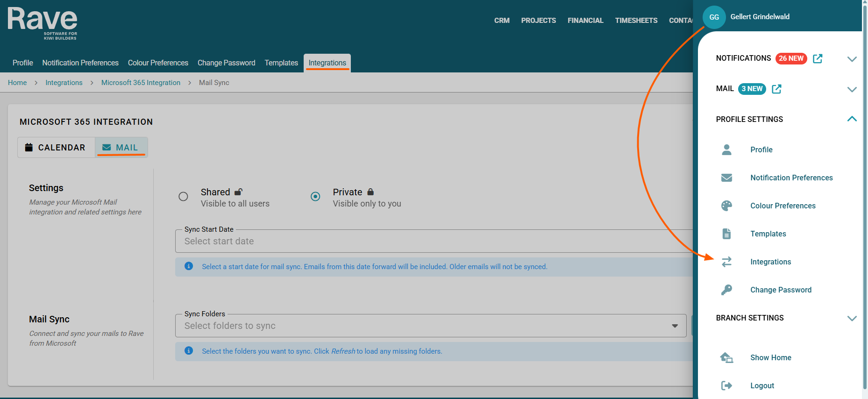The width and height of the screenshot is (868, 399).
Task: Open notifications in new window icon
Action: click(818, 58)
